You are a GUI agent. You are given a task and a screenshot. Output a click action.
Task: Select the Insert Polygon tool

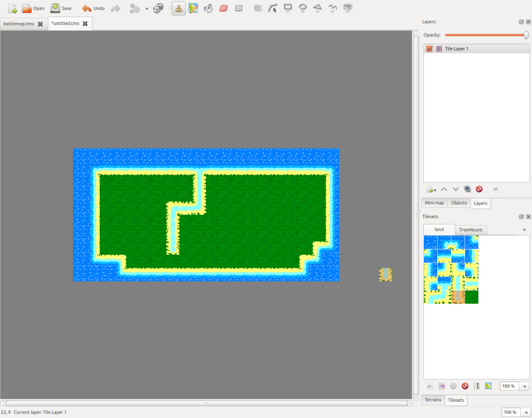pos(317,8)
